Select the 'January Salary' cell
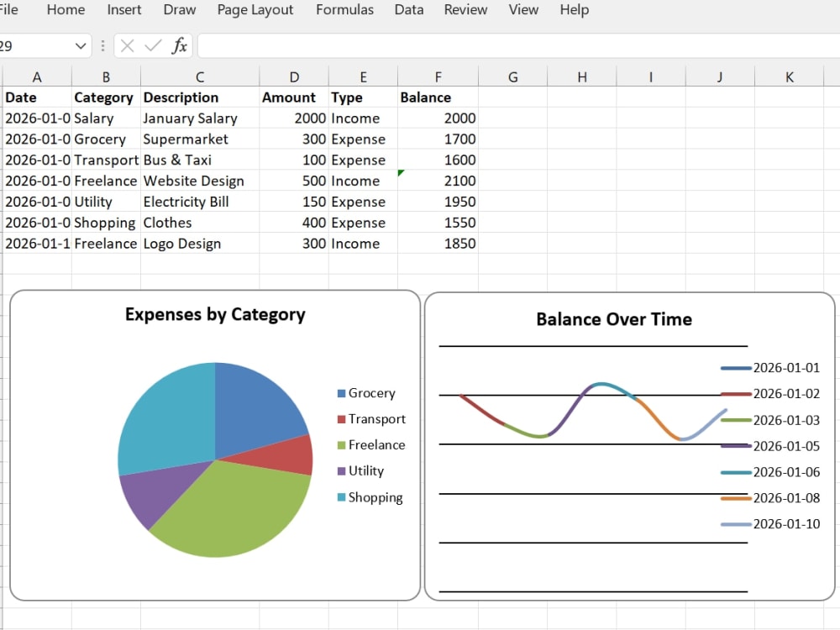 [200, 118]
